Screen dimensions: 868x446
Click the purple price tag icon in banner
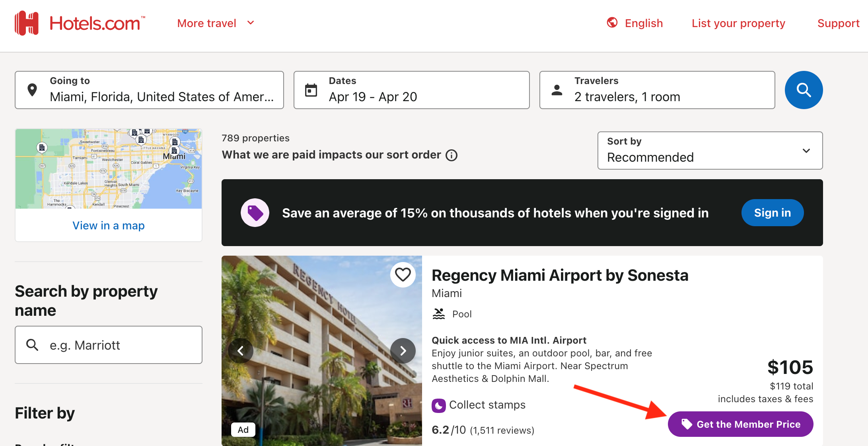click(255, 213)
